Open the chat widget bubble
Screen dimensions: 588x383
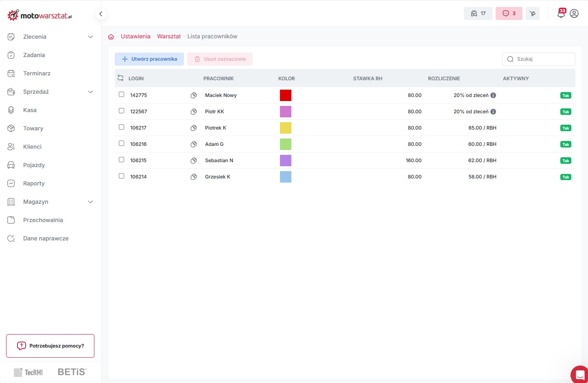pyautogui.click(x=580, y=374)
